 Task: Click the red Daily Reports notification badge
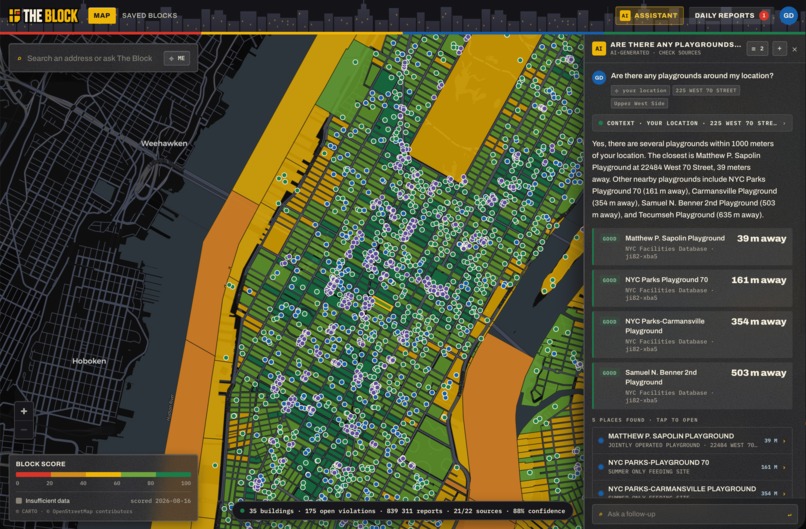pyautogui.click(x=764, y=15)
